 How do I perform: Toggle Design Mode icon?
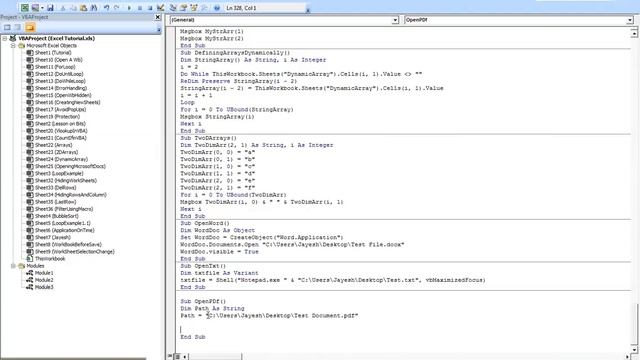(x=161, y=8)
